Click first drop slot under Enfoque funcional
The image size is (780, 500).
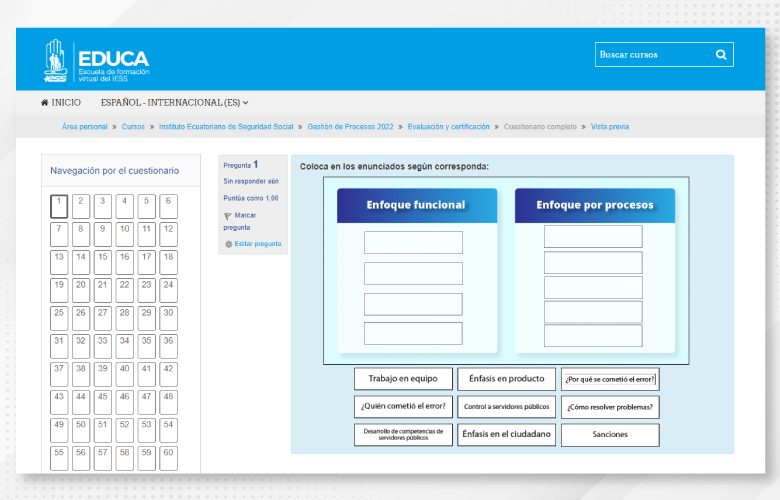(x=413, y=242)
